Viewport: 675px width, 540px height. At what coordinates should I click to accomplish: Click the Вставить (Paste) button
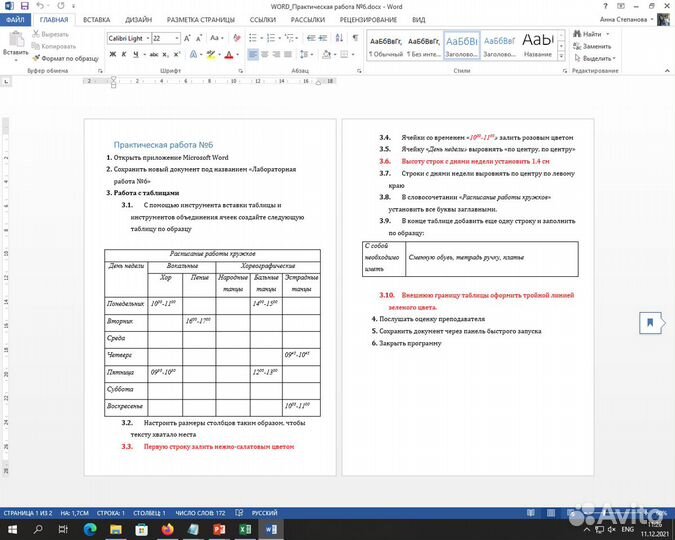point(16,47)
